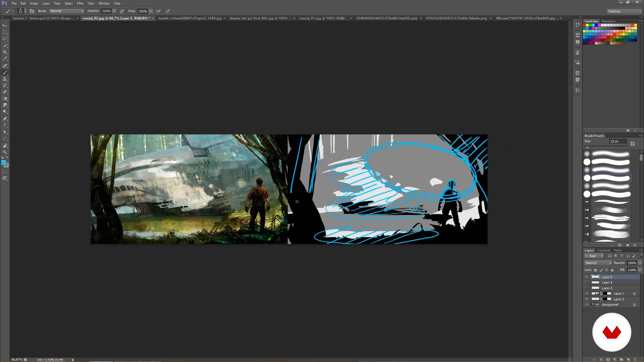The width and height of the screenshot is (644, 362).
Task: Select the History Brush tool
Action: (5, 85)
